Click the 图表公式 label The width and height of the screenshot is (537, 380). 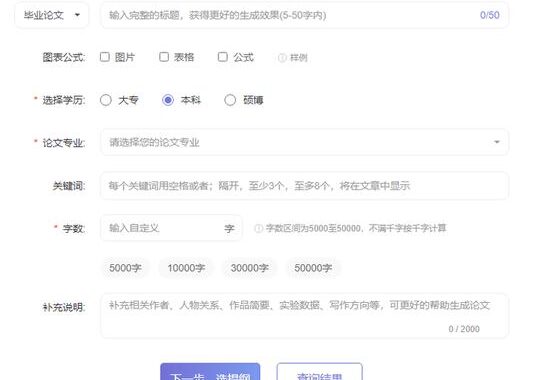pos(63,57)
